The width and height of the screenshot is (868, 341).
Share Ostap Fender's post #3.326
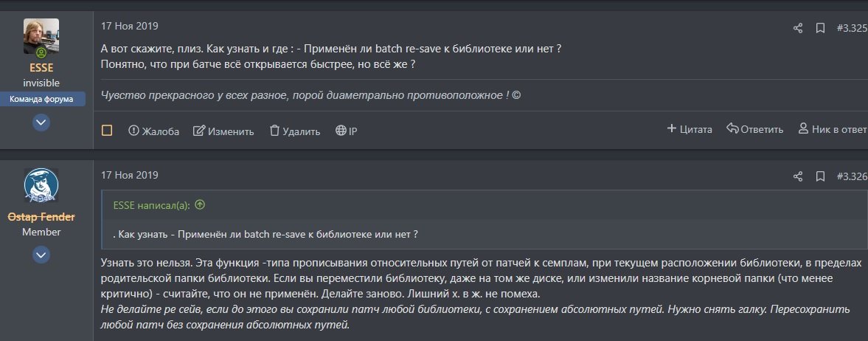797,176
